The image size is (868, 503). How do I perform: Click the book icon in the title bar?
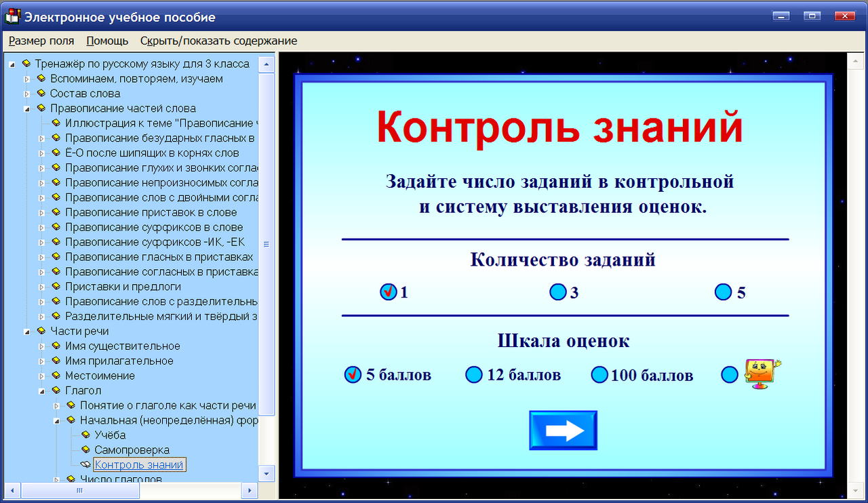pyautogui.click(x=12, y=17)
